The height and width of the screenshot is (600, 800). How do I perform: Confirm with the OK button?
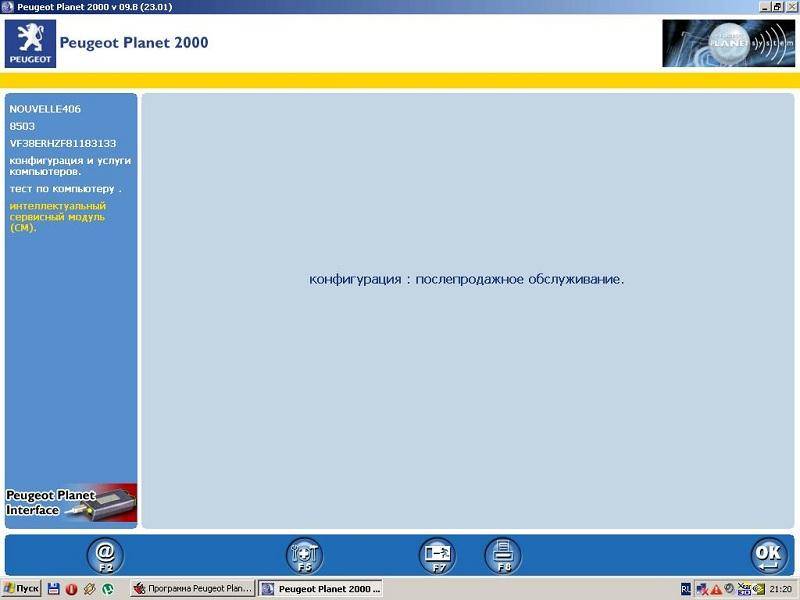(767, 554)
